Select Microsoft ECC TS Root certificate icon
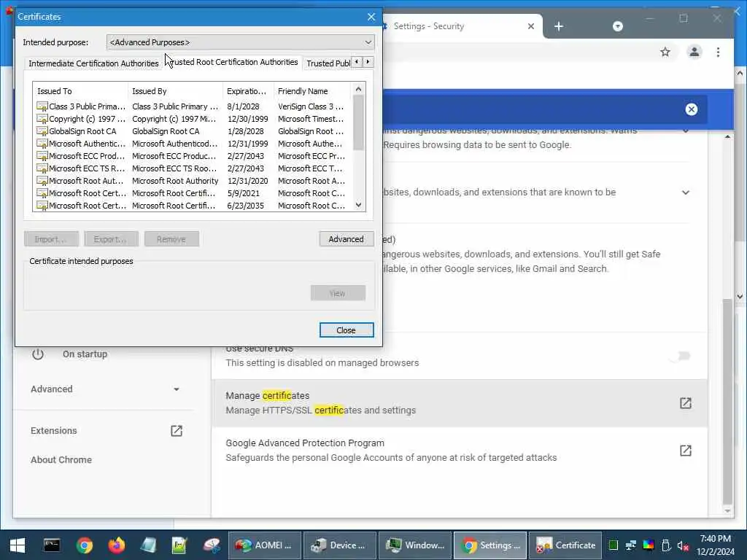Viewport: 747px width, 560px height. (x=42, y=168)
